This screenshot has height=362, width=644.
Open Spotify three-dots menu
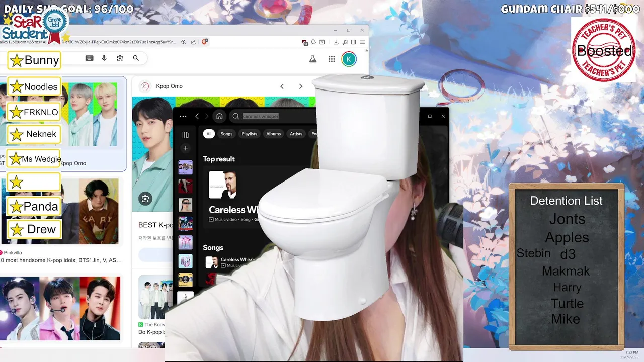[183, 116]
